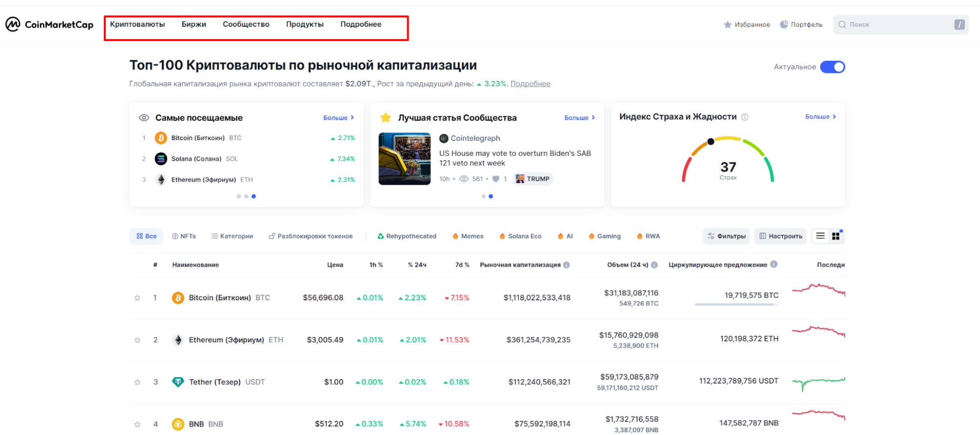This screenshot has height=435, width=980.
Task: Open Продукты navigation menu
Action: pyautogui.click(x=305, y=24)
